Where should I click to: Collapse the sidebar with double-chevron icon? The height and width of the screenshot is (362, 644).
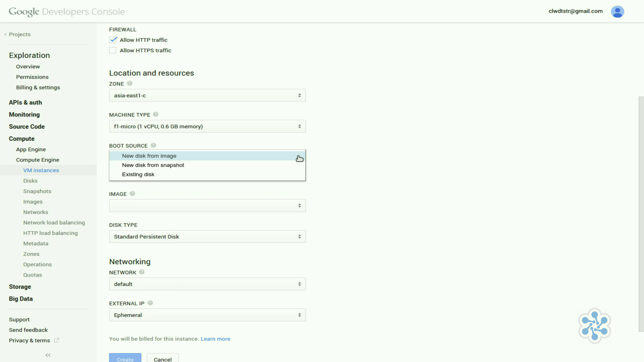pyautogui.click(x=48, y=355)
